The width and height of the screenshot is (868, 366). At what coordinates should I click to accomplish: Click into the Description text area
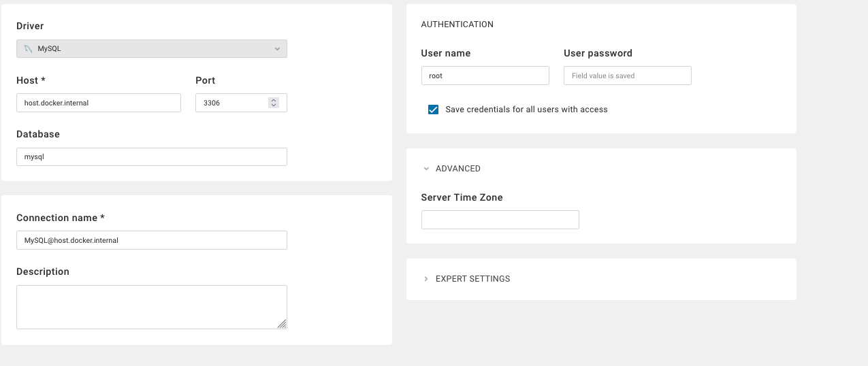pyautogui.click(x=152, y=307)
